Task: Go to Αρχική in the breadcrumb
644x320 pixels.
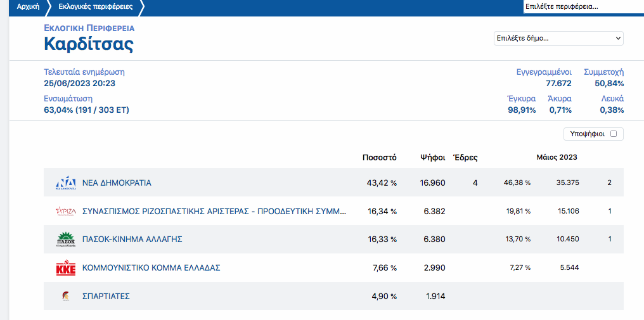Action: [28, 7]
